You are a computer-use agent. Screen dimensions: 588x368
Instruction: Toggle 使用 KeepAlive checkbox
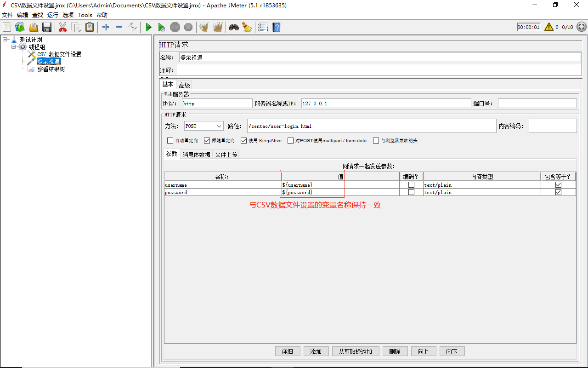pyautogui.click(x=244, y=141)
